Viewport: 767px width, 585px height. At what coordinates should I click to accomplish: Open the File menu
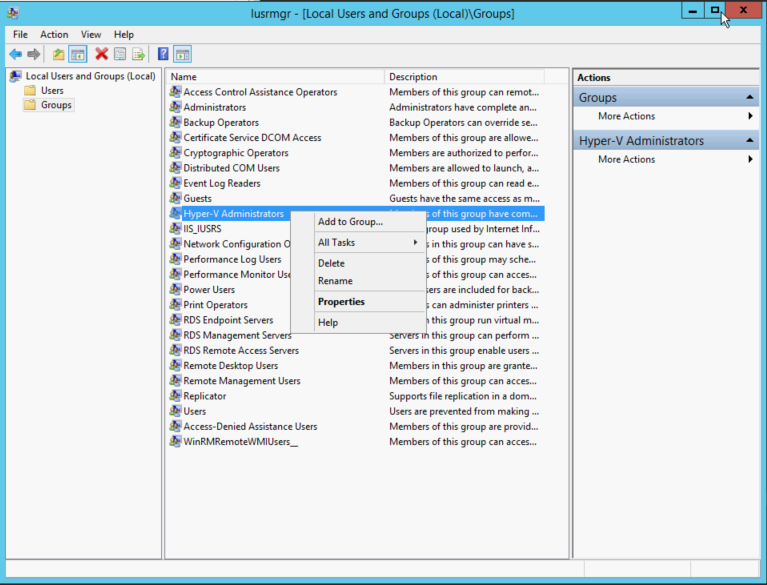(x=21, y=34)
